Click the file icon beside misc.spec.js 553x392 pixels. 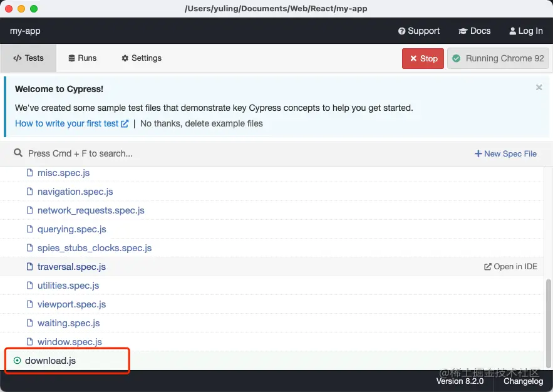click(x=30, y=172)
